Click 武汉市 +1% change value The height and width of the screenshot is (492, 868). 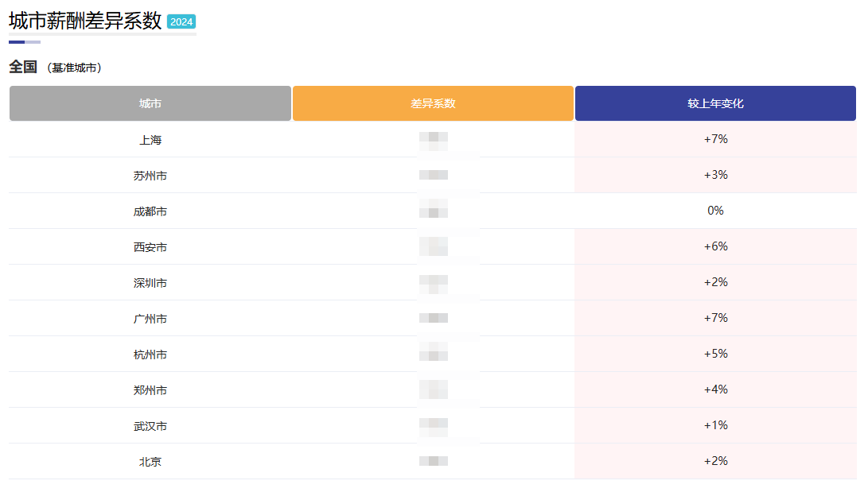point(715,425)
